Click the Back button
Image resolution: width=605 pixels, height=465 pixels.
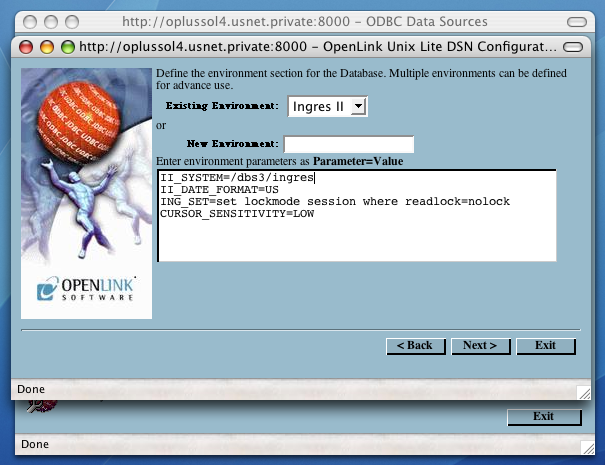click(414, 345)
